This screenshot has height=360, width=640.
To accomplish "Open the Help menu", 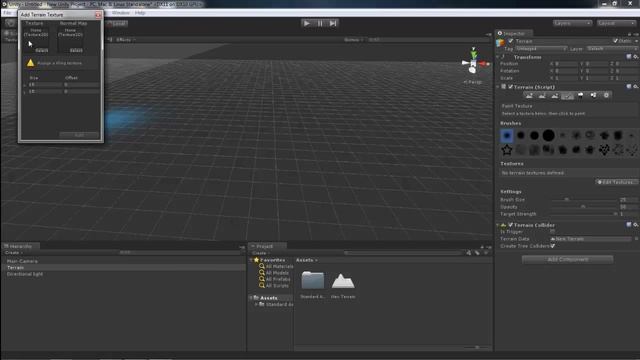I will point(140,13).
